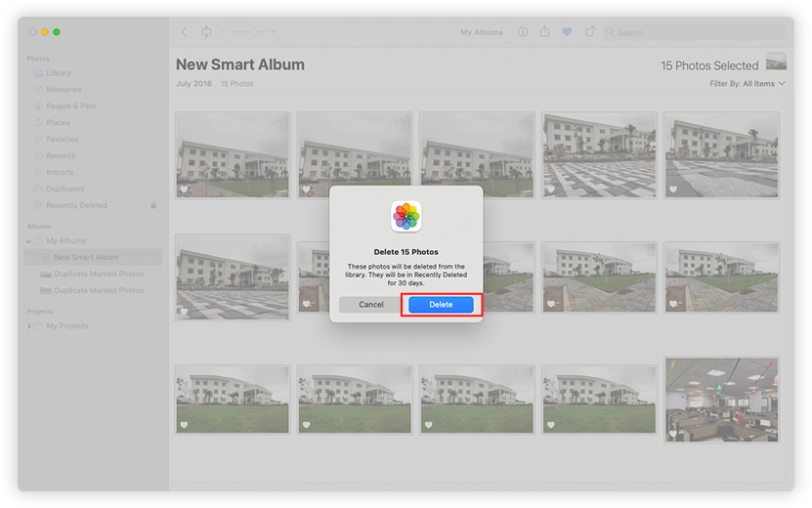The image size is (812, 508).
Task: Click the 15 Photos Selected text
Action: pos(709,65)
